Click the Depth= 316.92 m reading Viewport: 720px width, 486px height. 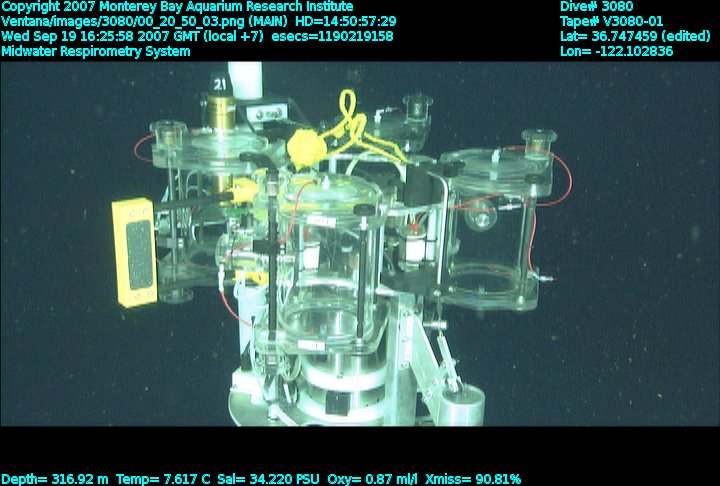(55, 480)
